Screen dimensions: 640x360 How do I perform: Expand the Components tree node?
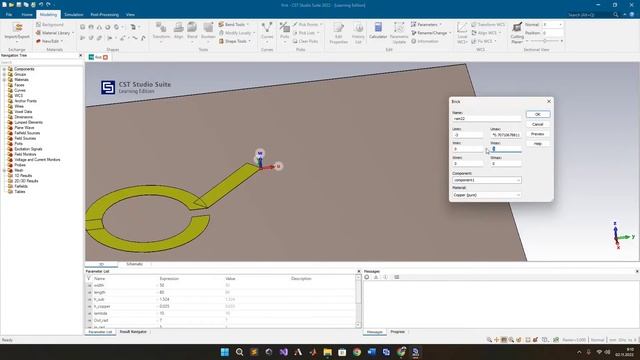click(x=4, y=69)
